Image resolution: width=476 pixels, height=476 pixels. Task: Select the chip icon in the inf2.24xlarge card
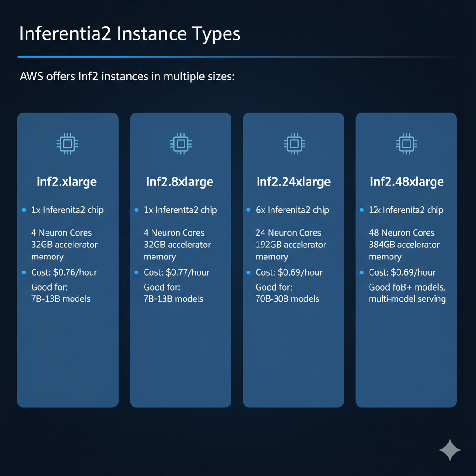coord(293,144)
